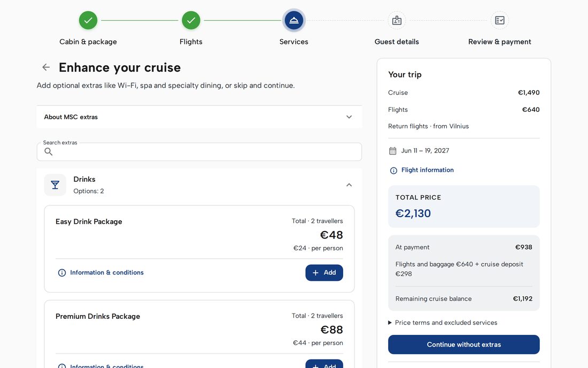The width and height of the screenshot is (588, 368).
Task: Click the Drinks cocktail glass icon
Action: [x=55, y=185]
